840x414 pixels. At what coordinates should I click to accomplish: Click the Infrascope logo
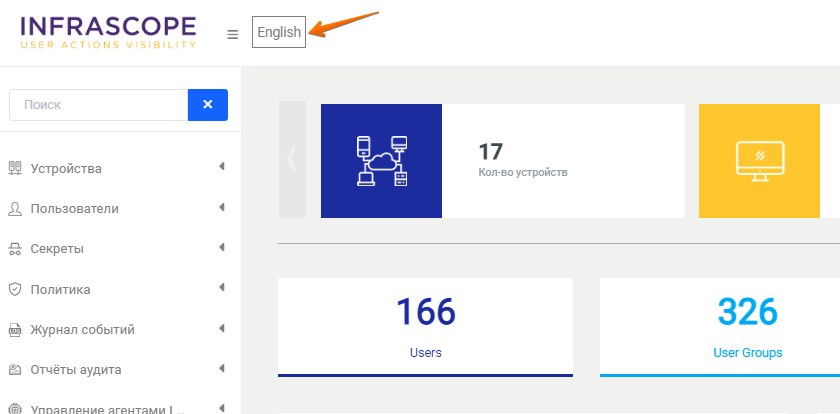[108, 32]
